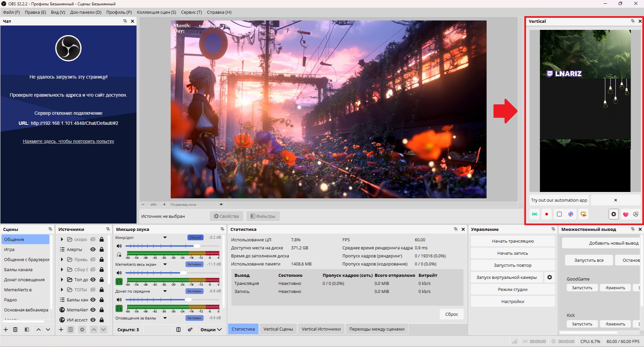This screenshot has height=347, width=644.
Task: Switch audio mixer layout icon
Action: click(x=178, y=330)
